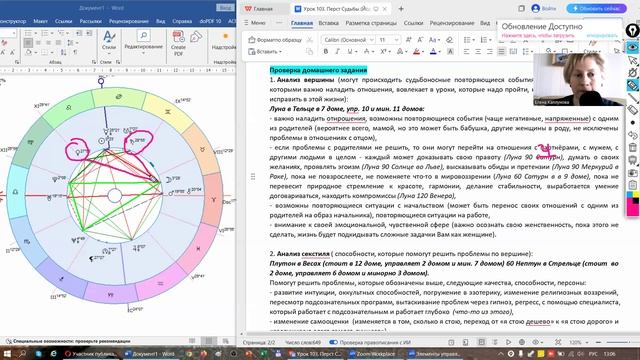Image resolution: width=640 pixels, height=360 pixels.
Task: Click the eye icon in Zoom annotation toolbar
Action: (632, 47)
